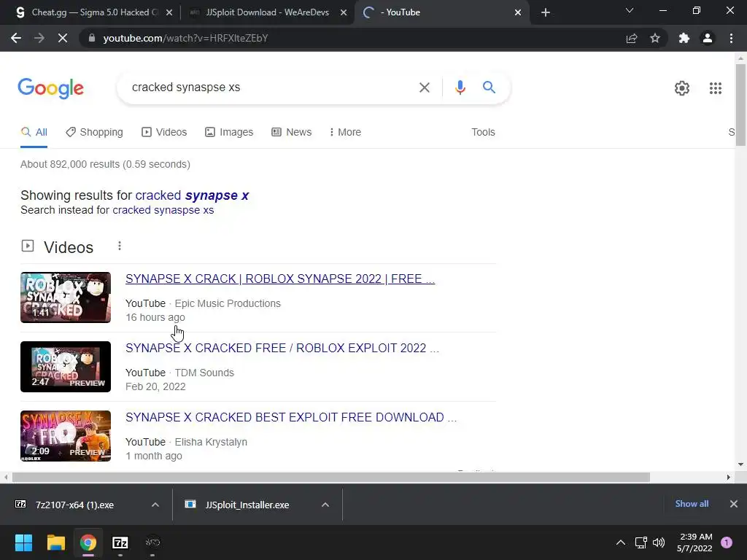
Task: Start voice search with the microphone icon
Action: (x=460, y=87)
